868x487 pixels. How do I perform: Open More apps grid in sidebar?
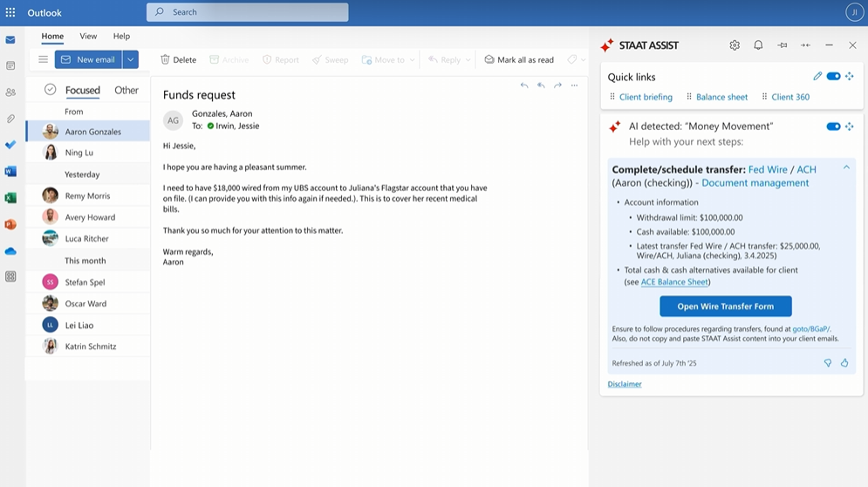[10, 277]
